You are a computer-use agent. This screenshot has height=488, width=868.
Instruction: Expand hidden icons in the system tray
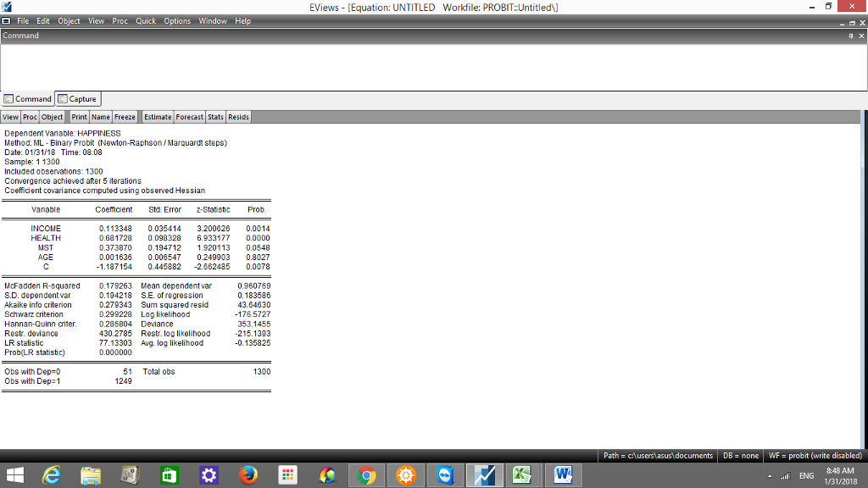pos(769,475)
